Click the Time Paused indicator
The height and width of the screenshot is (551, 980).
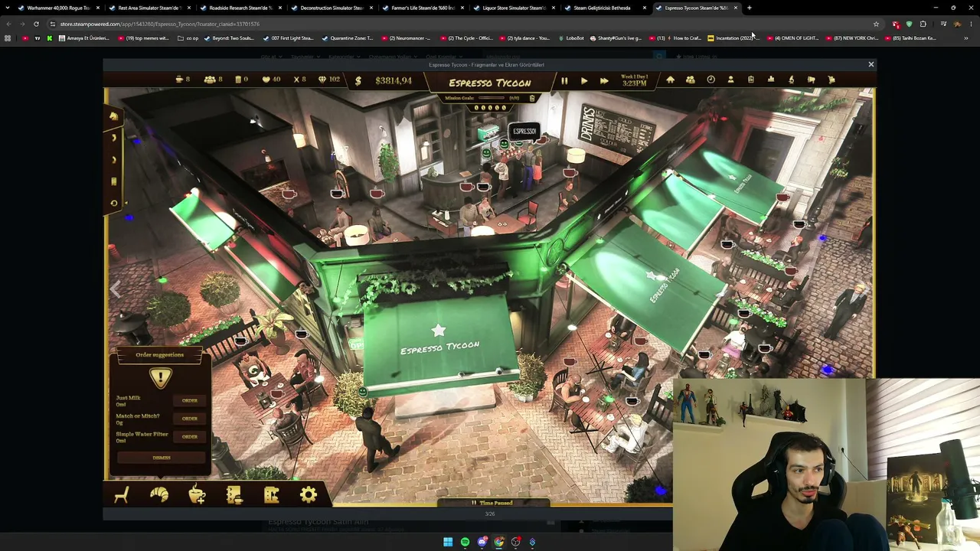tap(495, 503)
